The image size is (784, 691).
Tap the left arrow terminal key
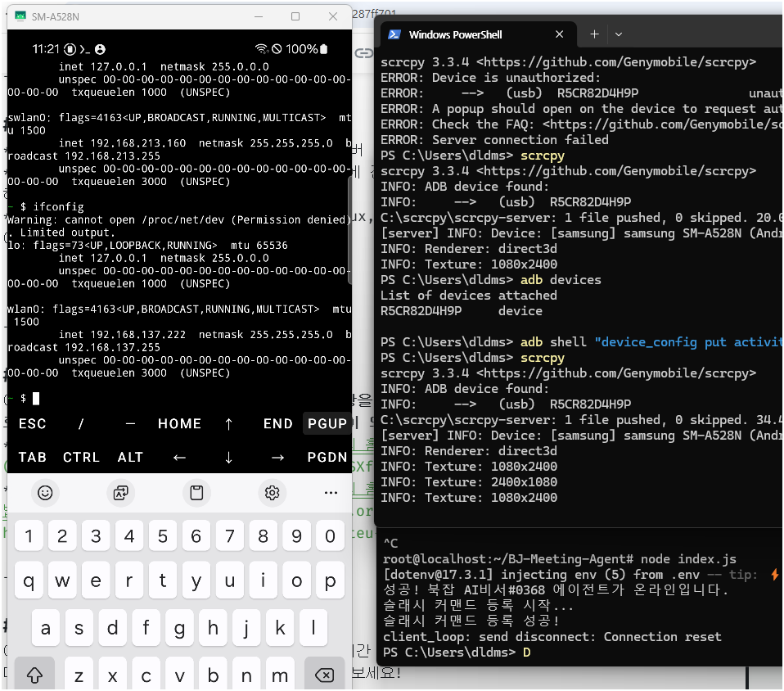point(179,458)
